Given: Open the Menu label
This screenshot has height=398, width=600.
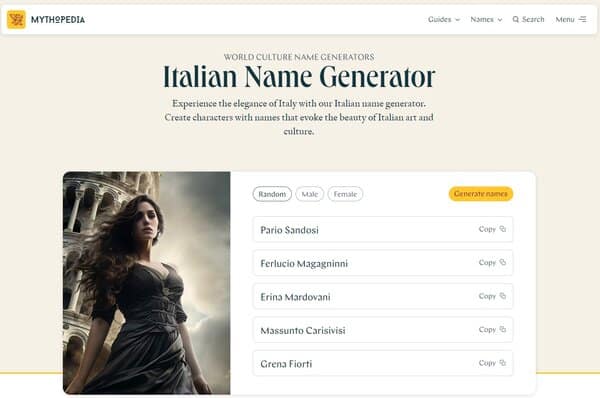Looking at the screenshot, I should pyautogui.click(x=565, y=20).
